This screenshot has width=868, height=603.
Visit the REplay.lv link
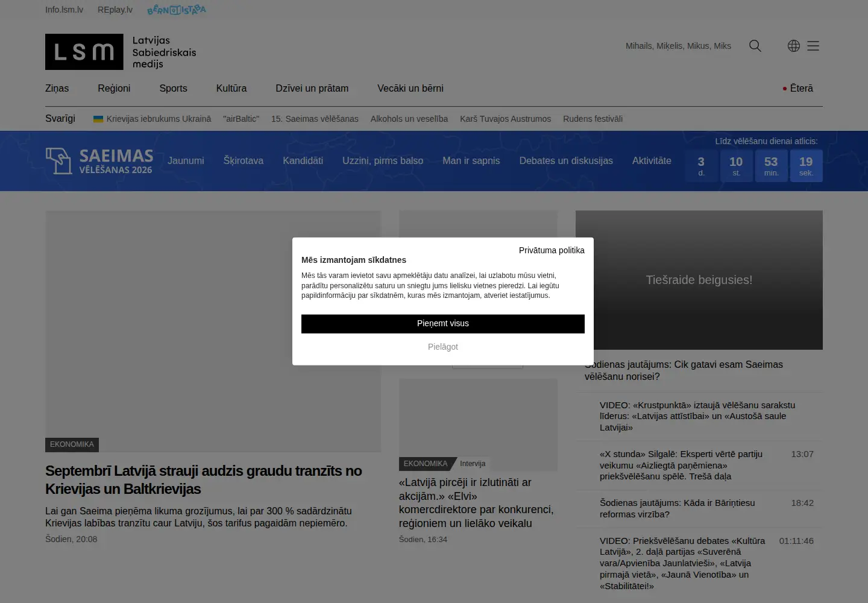tap(115, 10)
